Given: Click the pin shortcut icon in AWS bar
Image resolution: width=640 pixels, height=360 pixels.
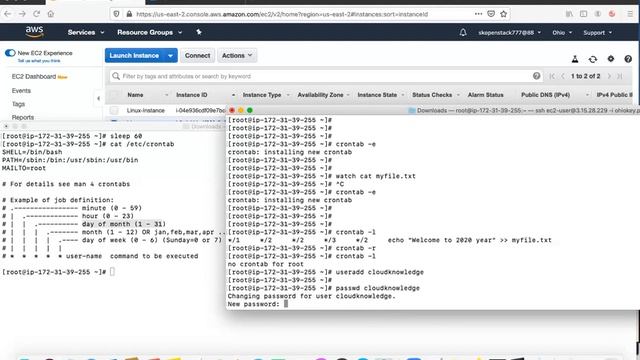Looking at the screenshot, I should click(x=199, y=32).
